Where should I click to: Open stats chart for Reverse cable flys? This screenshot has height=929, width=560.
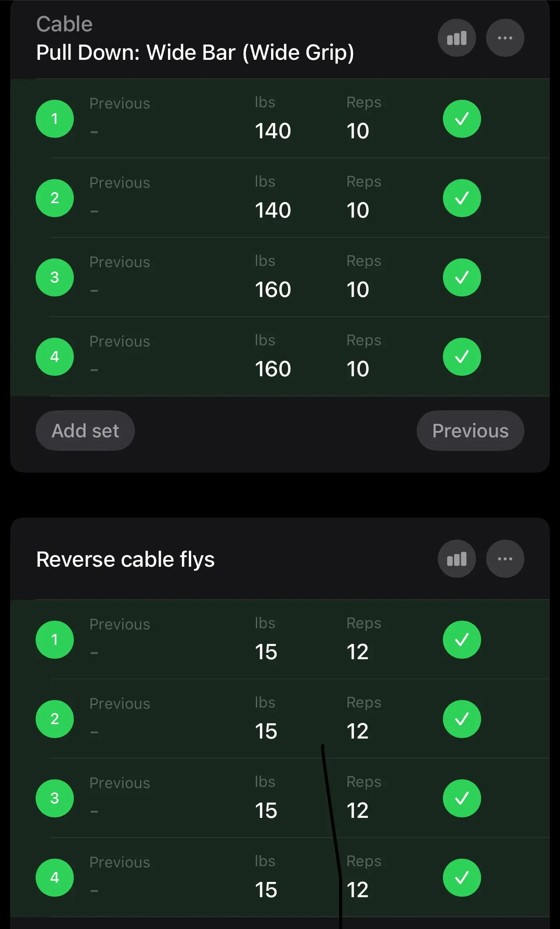(456, 559)
